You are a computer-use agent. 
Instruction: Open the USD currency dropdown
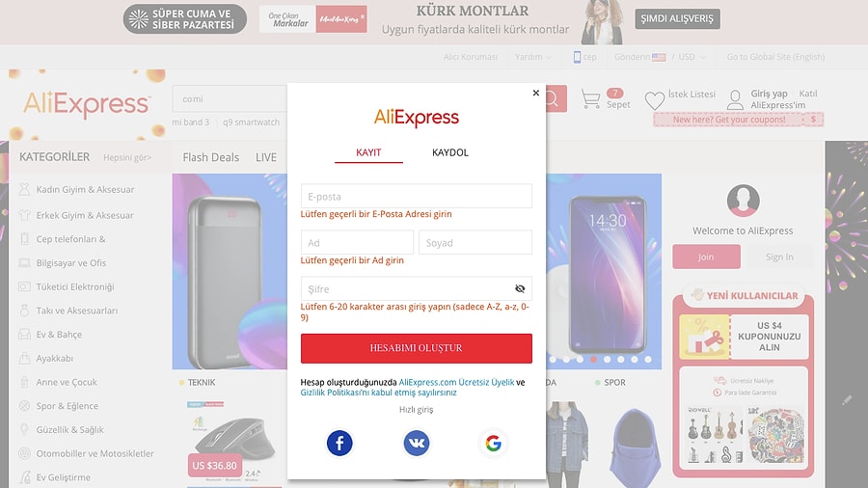click(692, 57)
